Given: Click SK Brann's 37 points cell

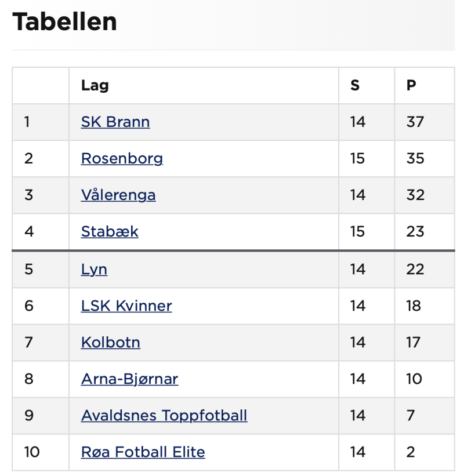Looking at the screenshot, I should (x=415, y=122).
